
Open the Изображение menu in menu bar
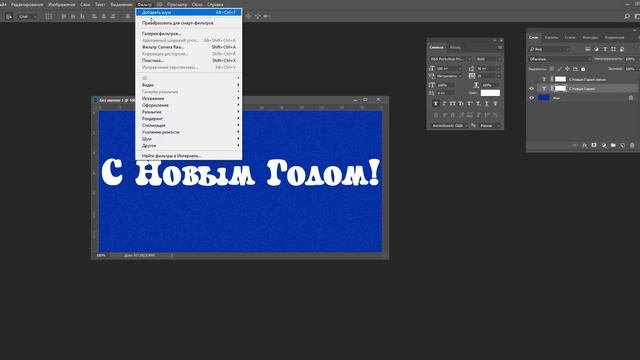point(62,4)
